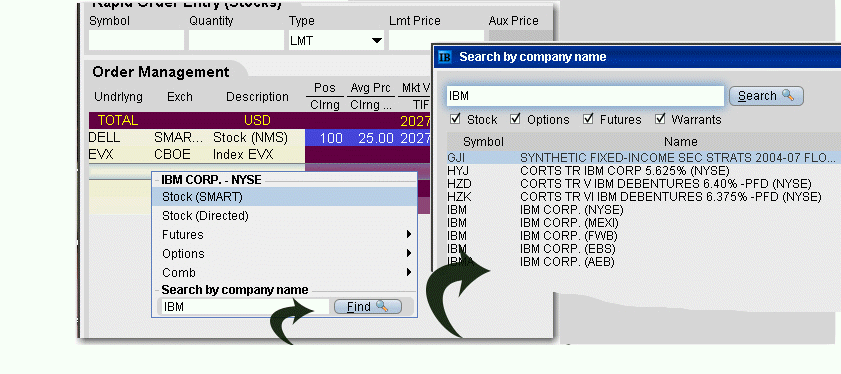Click the company name field in popup menu
Image resolution: width=841 pixels, height=374 pixels.
coord(245,307)
